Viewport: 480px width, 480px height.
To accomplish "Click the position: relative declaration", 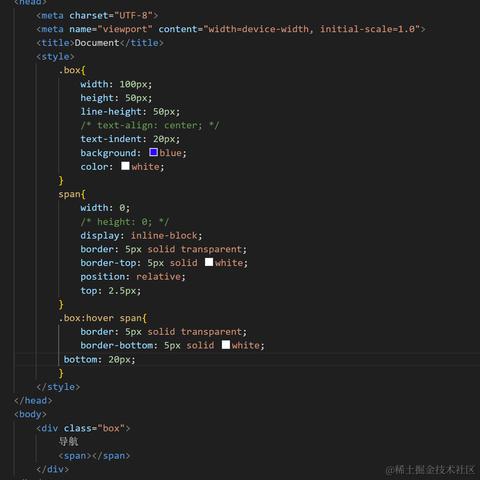I will (133, 277).
